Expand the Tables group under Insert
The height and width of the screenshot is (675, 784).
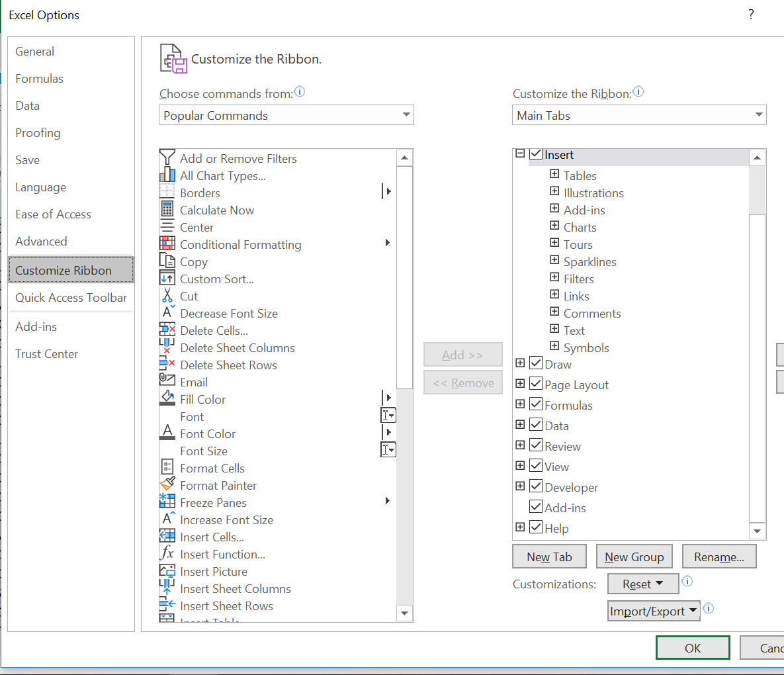click(554, 175)
